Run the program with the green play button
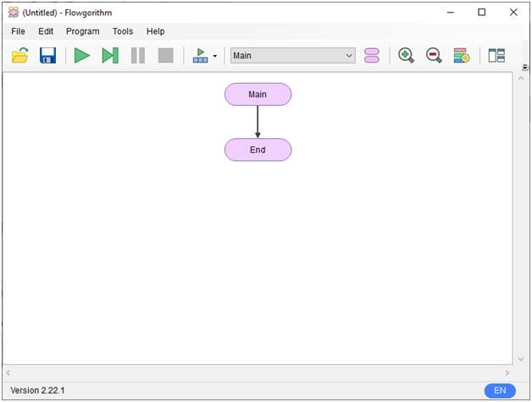The image size is (532, 402). [82, 55]
